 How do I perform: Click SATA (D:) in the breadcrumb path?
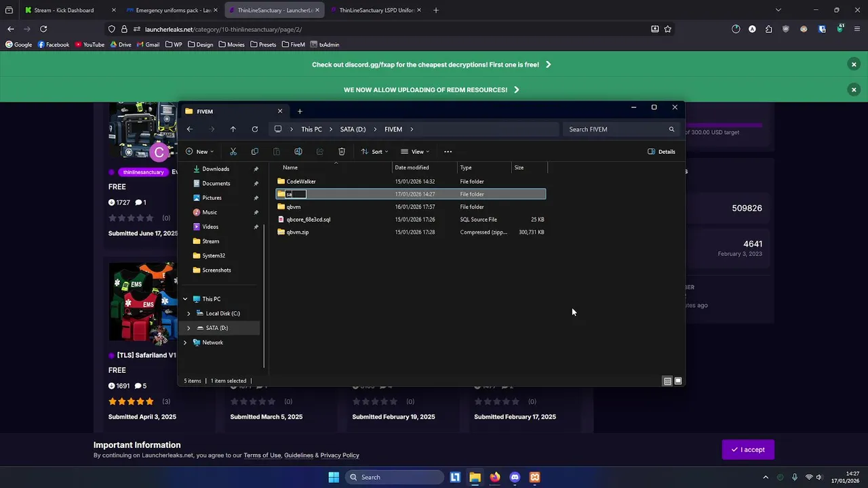point(353,129)
